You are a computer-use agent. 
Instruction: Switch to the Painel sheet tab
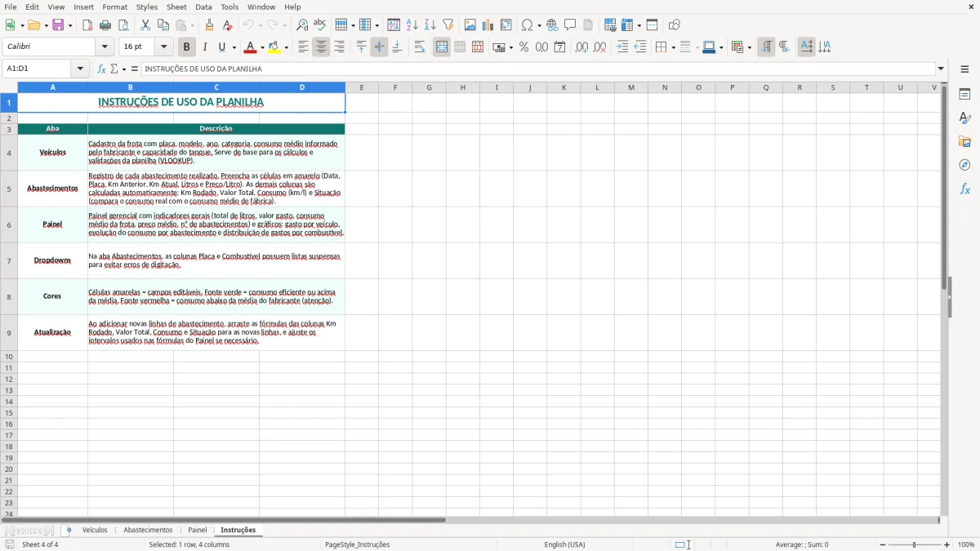pyautogui.click(x=198, y=530)
